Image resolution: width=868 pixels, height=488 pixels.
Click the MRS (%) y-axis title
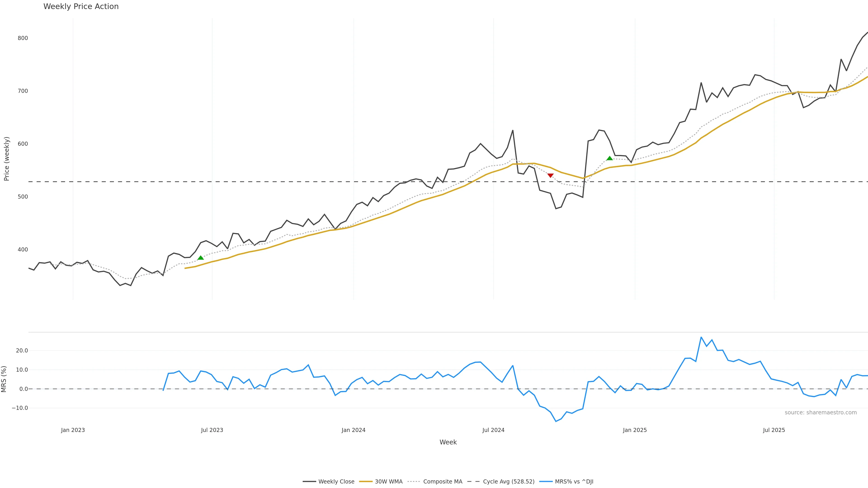(4, 379)
